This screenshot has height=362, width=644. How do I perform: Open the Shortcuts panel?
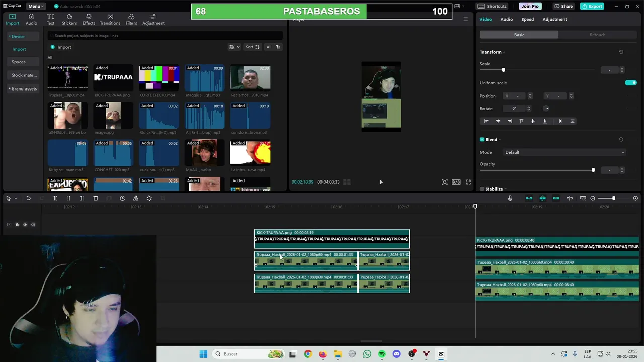click(x=492, y=6)
